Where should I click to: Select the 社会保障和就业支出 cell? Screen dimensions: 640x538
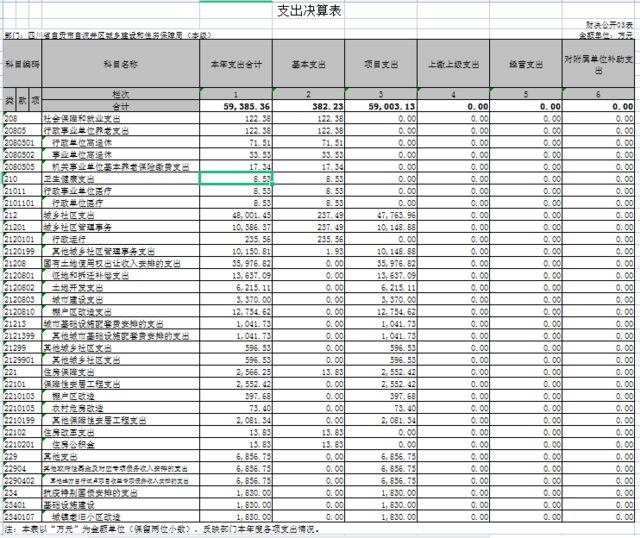[x=121, y=118]
